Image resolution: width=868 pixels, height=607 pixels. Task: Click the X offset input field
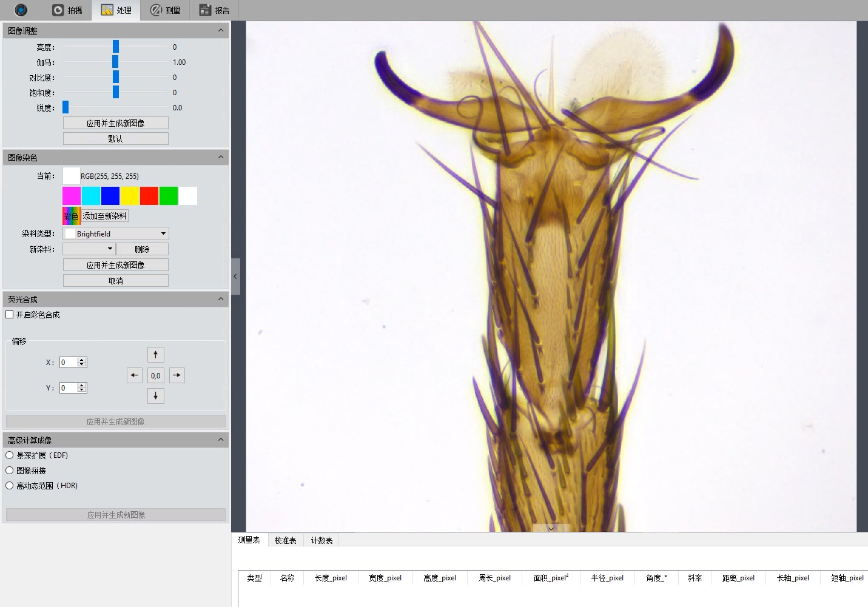[x=69, y=363]
